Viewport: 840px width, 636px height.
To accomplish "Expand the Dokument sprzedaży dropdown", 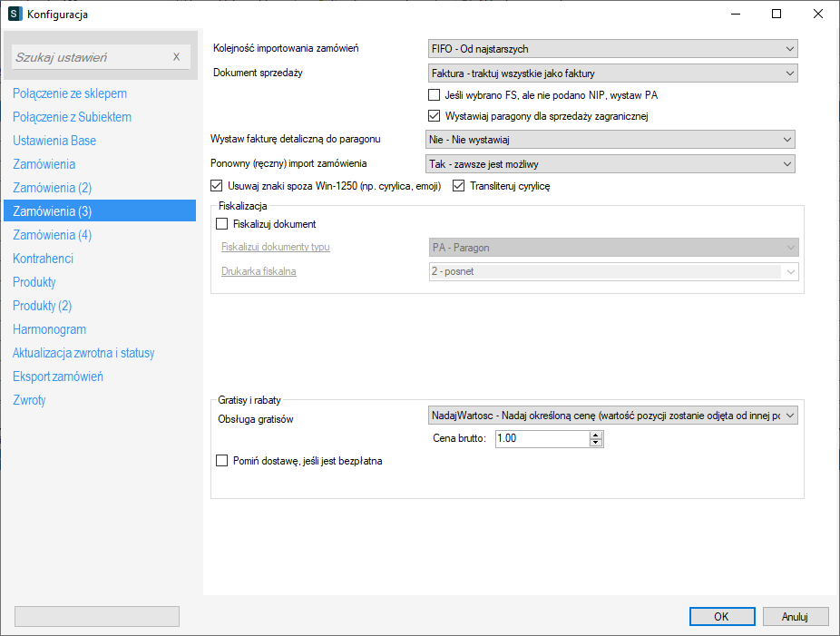I will [x=612, y=73].
